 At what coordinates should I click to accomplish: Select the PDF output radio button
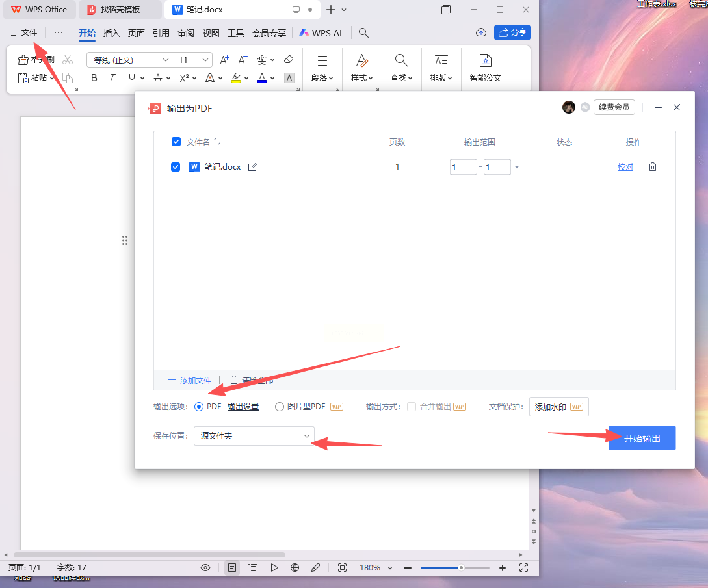pyautogui.click(x=199, y=407)
